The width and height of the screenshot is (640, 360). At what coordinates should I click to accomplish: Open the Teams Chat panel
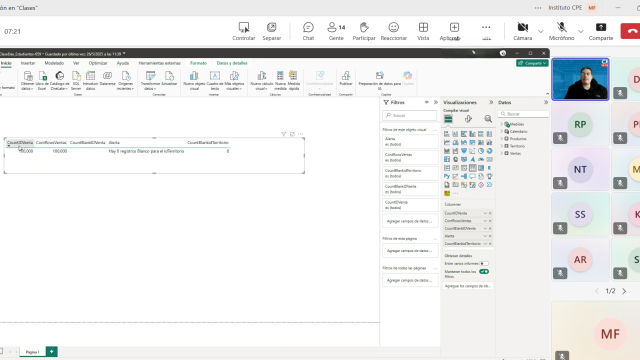point(308,31)
